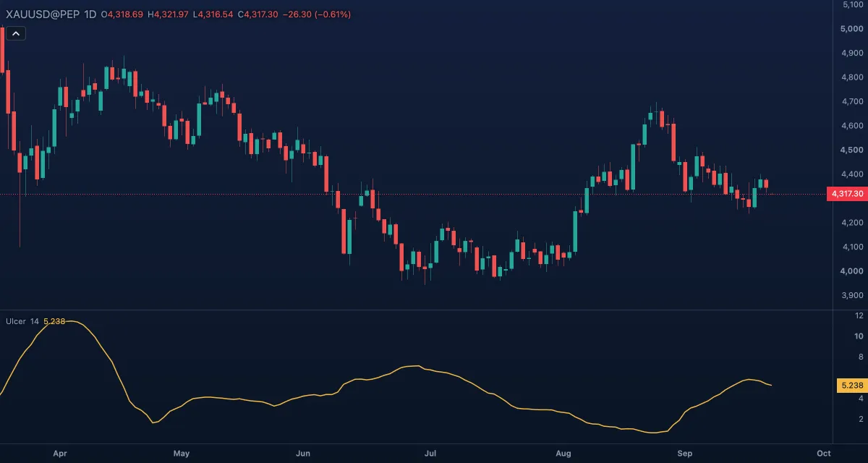This screenshot has width=868, height=463.
Task: Click the Jul label on the time axis
Action: coord(430,454)
